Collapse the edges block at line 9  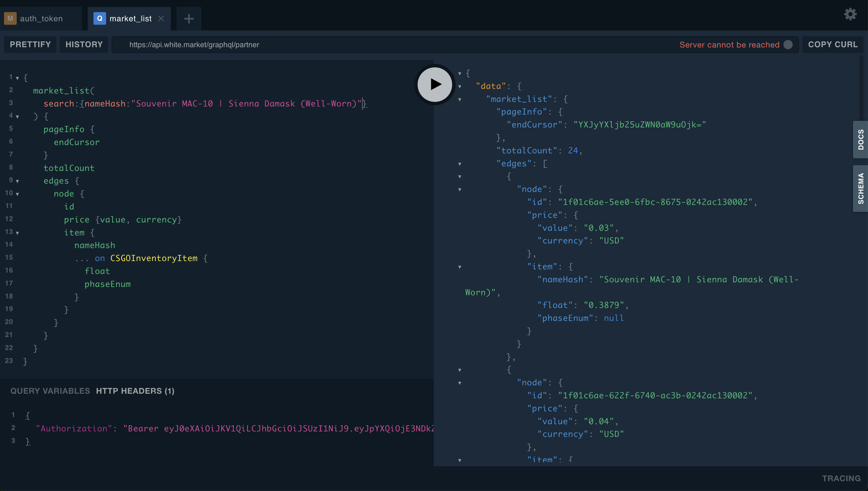pos(17,181)
